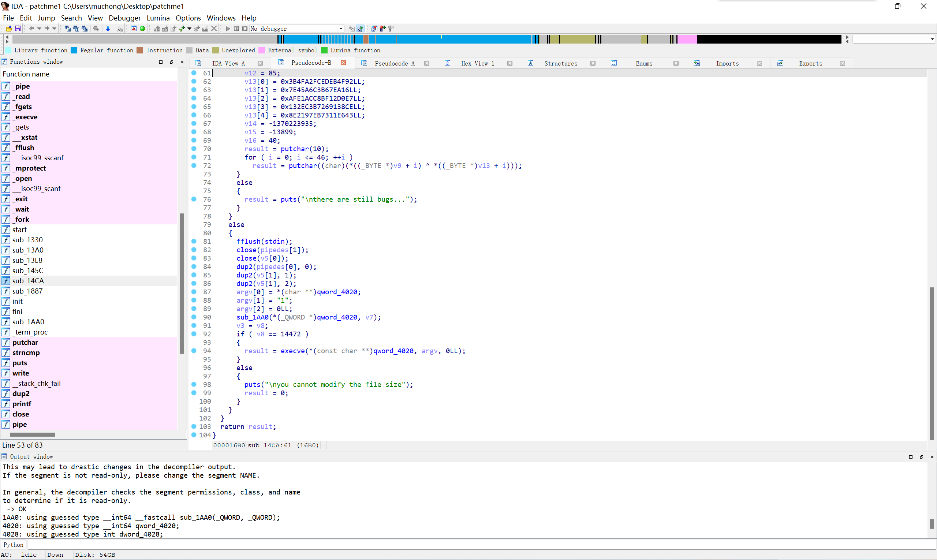The image size is (937, 560).
Task: Toggle breakpoint dot on line 70 putchar
Action: 194,149
